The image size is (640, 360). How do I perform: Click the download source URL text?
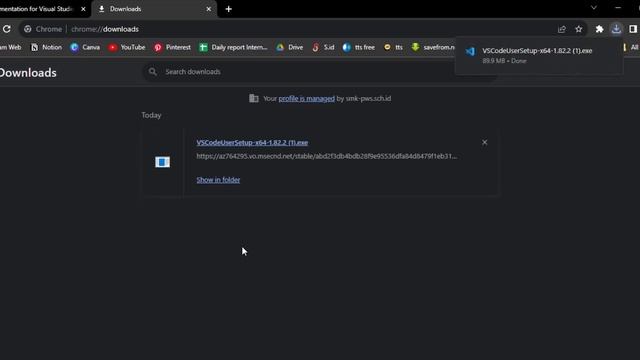click(327, 156)
